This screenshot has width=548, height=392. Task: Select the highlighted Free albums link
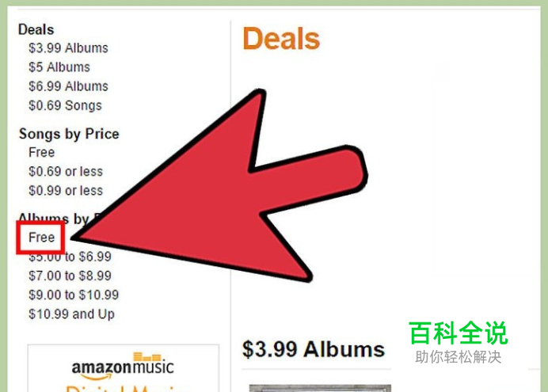[x=42, y=238]
